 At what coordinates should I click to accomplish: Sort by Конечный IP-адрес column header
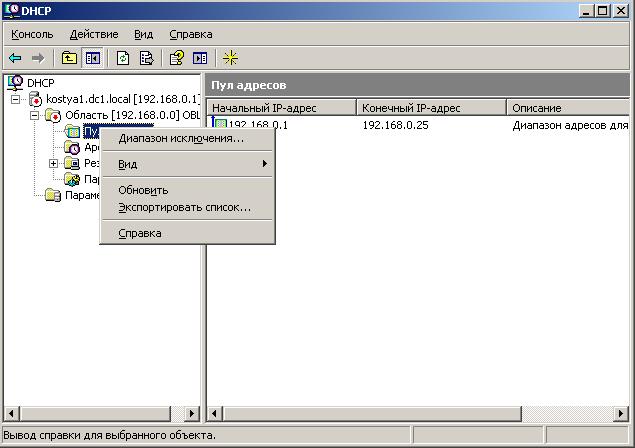tap(432, 108)
